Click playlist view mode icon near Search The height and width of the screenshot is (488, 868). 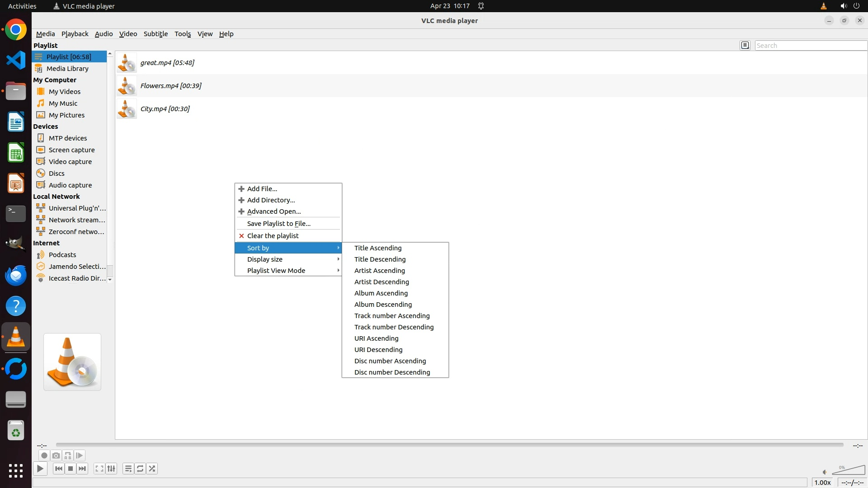coord(745,45)
